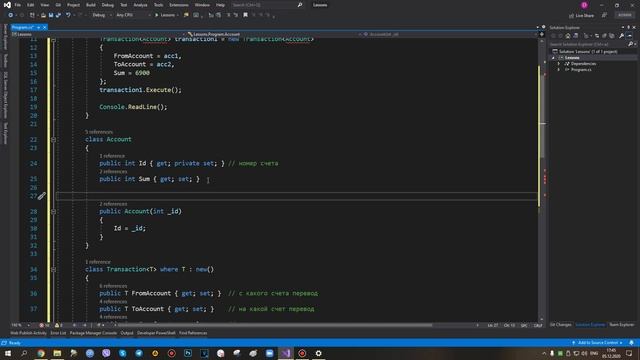Click Save icon in toolbar

point(51,15)
